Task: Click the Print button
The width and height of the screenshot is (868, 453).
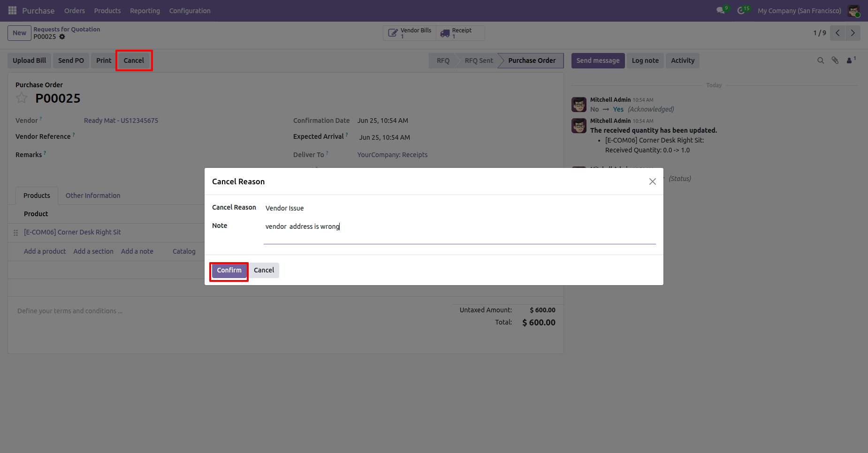Action: coord(104,60)
